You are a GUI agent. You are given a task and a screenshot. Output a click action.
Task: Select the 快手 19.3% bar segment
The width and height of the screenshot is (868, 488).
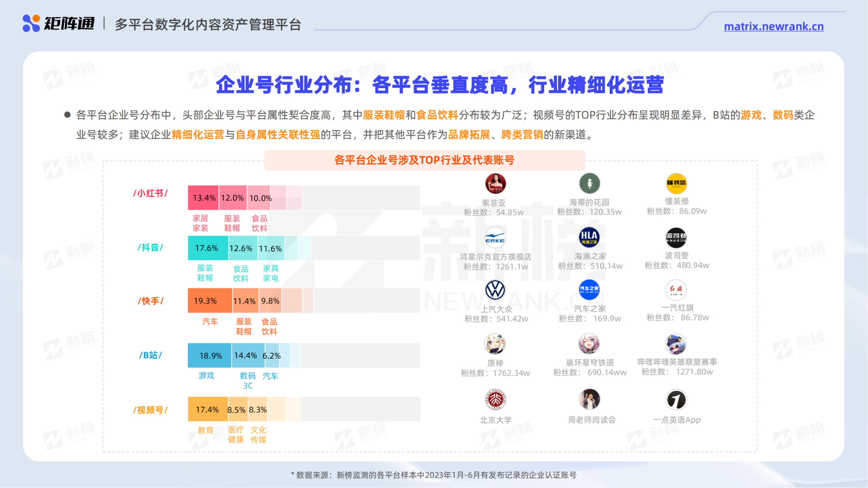[210, 301]
